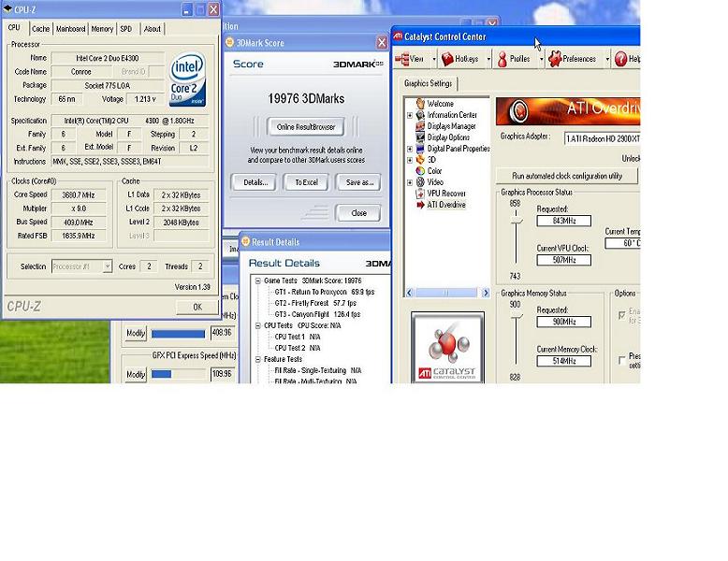Switch to the Mainboard tab
Image resolution: width=728 pixels, height=561 pixels.
pyautogui.click(x=70, y=29)
